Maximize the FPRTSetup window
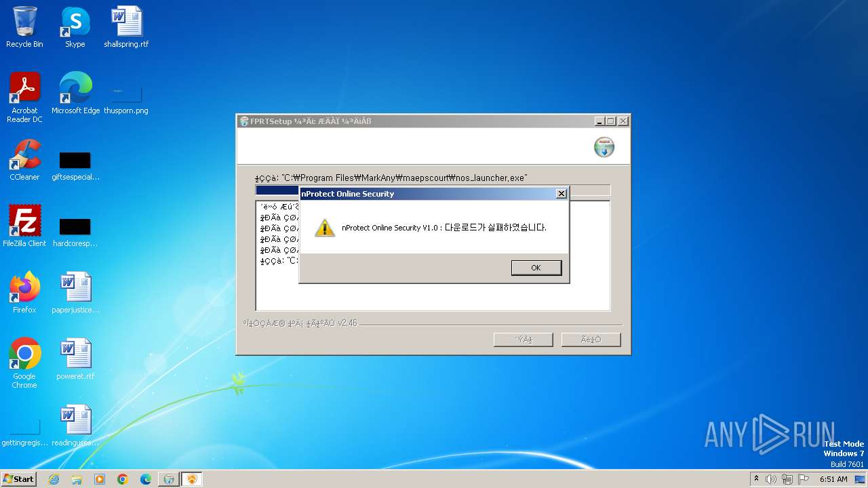Screen dimensions: 868x488 611,121
